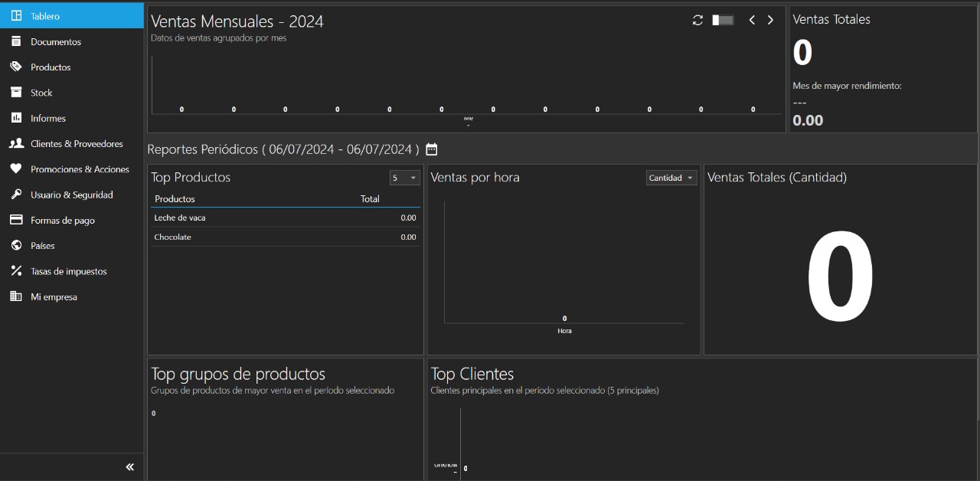Click the Documentos icon in sidebar
980x481 pixels.
pos(16,41)
